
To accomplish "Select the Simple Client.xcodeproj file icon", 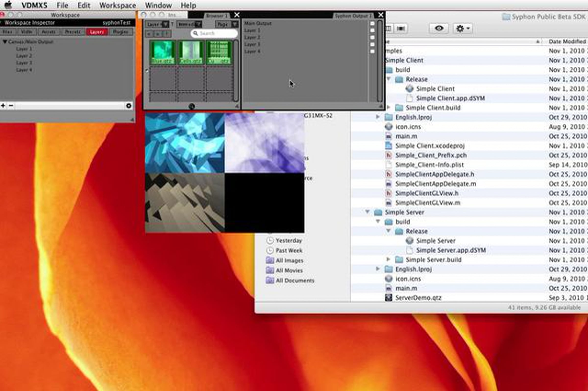I will coord(389,146).
